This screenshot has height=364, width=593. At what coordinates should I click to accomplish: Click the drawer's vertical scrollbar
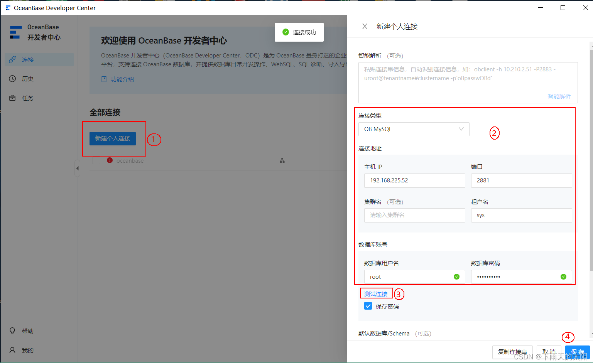(x=591, y=160)
